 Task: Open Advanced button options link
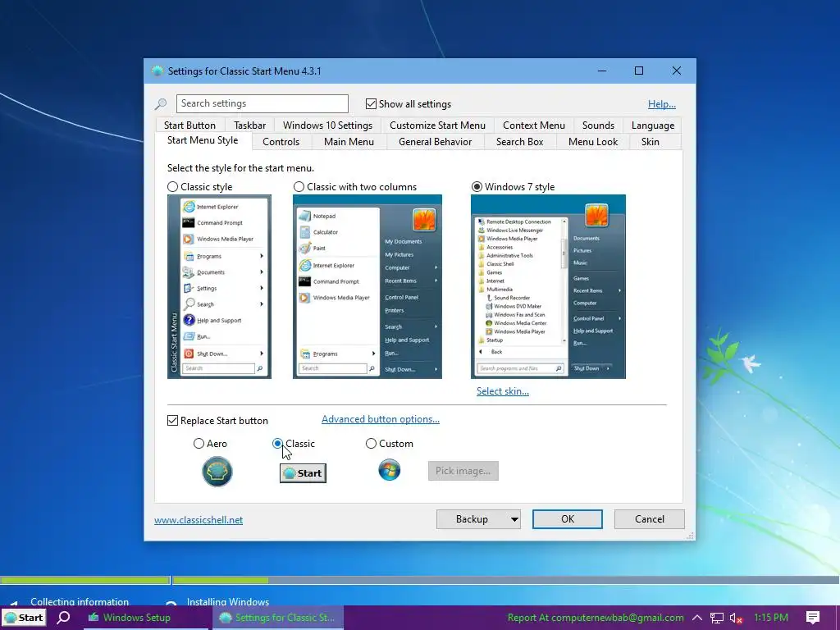pyautogui.click(x=381, y=419)
